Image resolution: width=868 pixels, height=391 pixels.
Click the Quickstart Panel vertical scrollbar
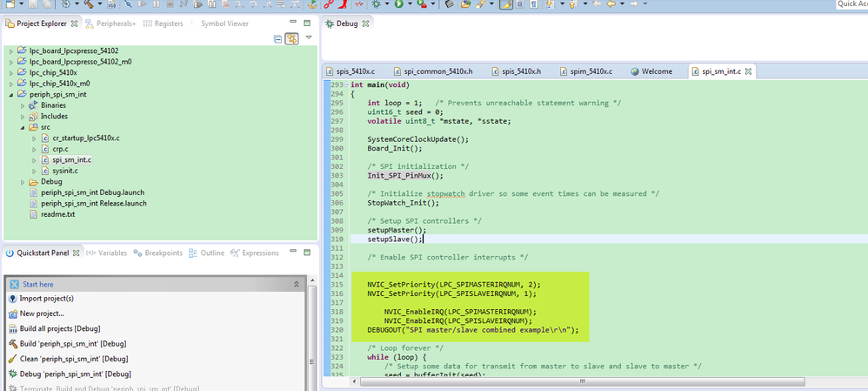pos(310,333)
